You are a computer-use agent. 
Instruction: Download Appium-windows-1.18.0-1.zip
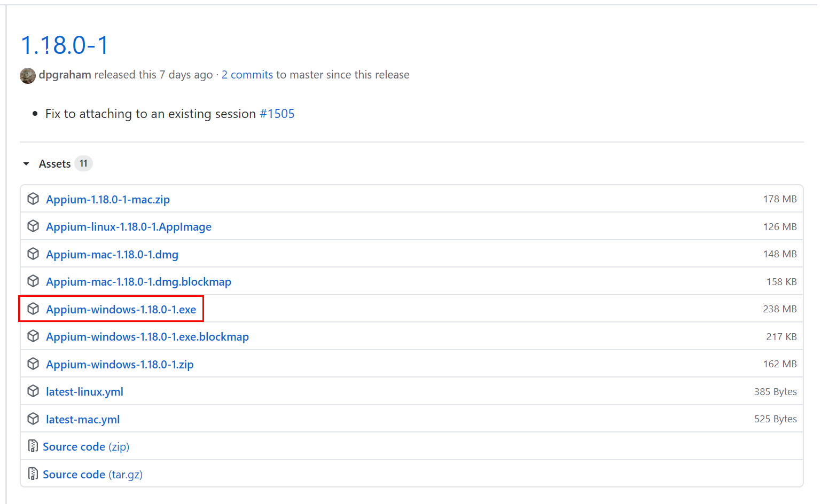click(x=120, y=365)
